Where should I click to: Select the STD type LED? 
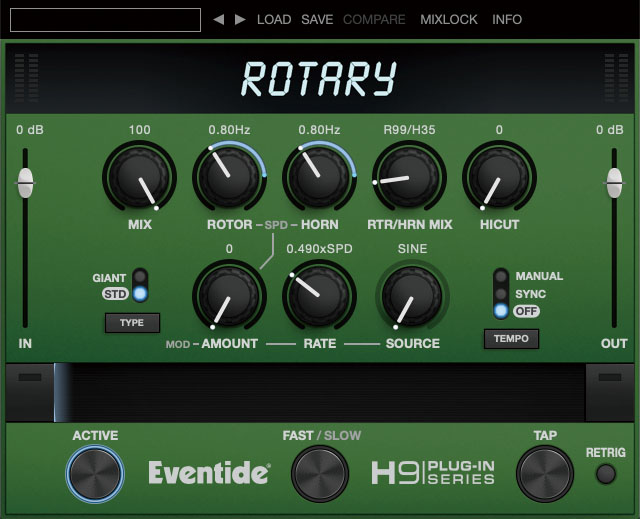point(140,294)
